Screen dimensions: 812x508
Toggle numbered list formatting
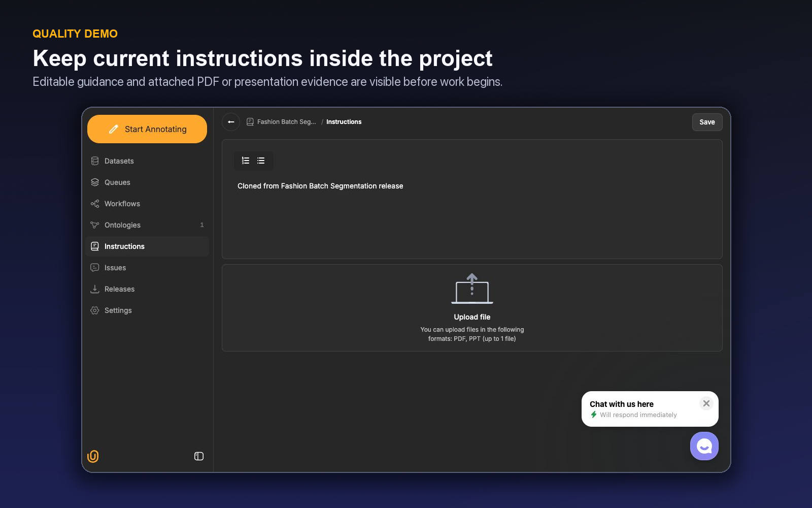click(x=246, y=161)
